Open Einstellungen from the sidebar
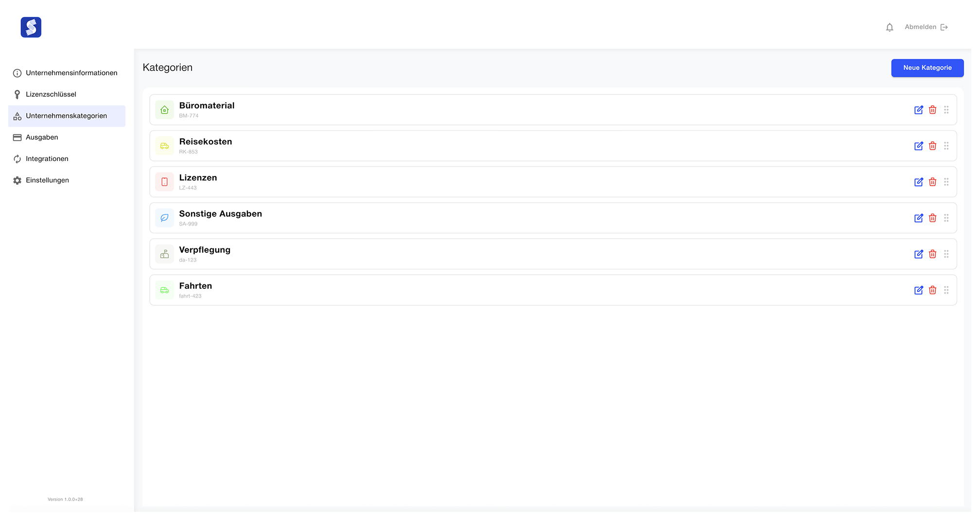The height and width of the screenshot is (525, 980). click(47, 180)
